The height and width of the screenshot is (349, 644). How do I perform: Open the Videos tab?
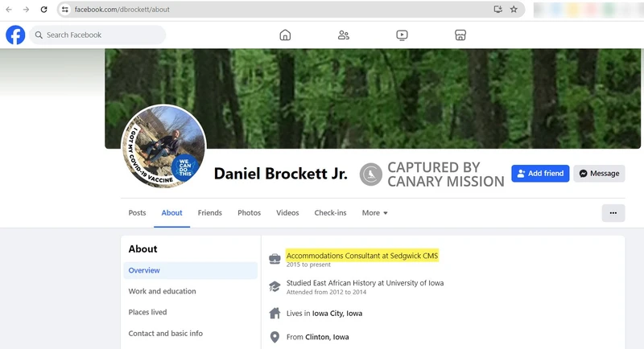pos(287,213)
